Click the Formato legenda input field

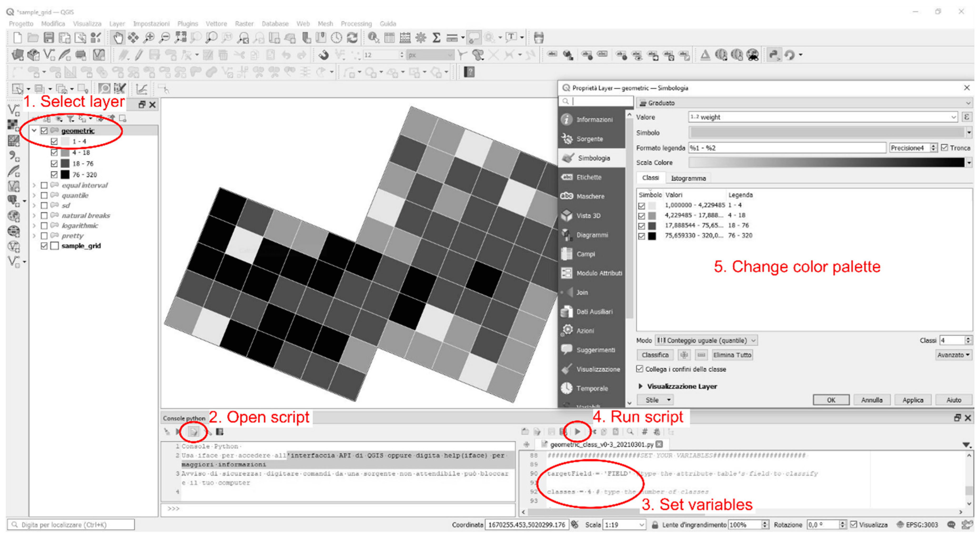point(787,148)
